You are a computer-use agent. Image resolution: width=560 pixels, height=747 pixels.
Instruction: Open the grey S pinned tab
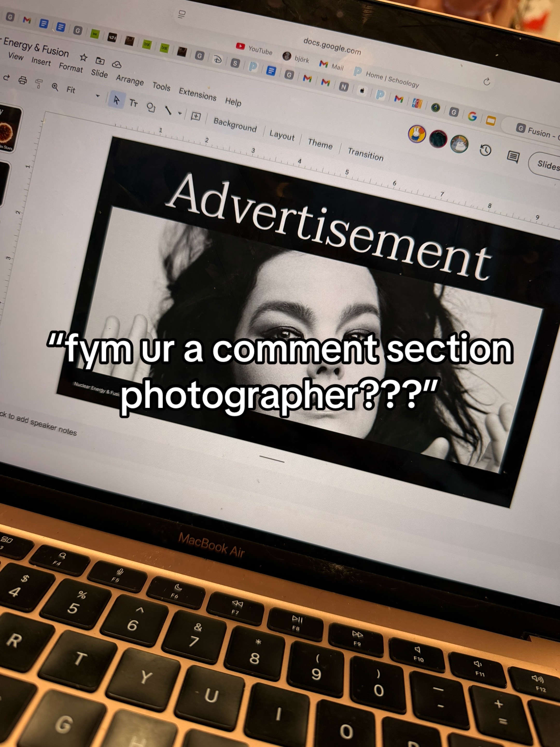pyautogui.click(x=235, y=63)
